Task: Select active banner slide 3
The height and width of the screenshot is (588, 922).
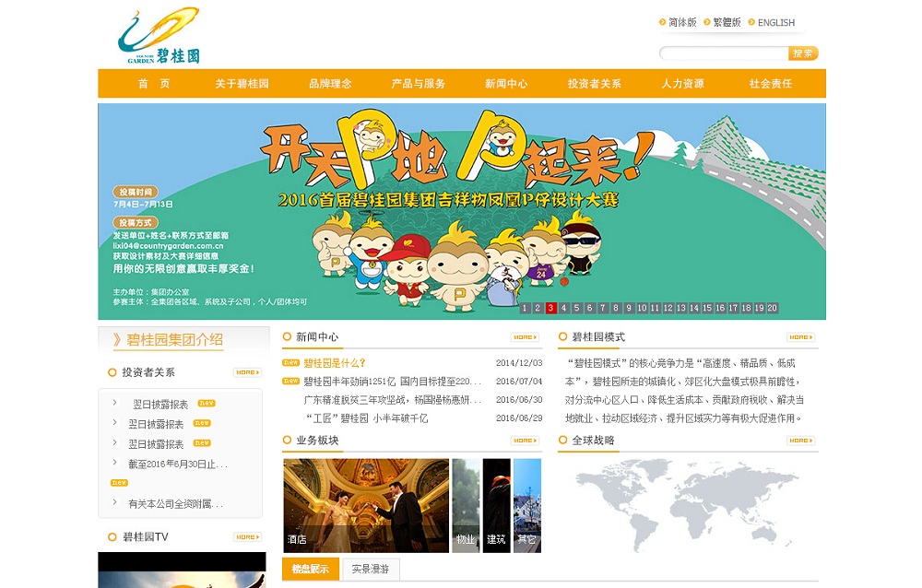Action: (x=551, y=308)
